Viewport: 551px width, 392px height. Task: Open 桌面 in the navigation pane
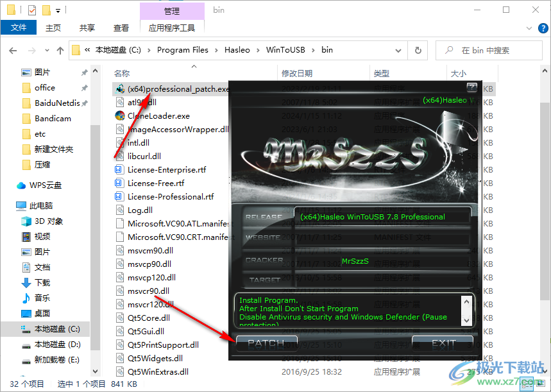coord(42,313)
